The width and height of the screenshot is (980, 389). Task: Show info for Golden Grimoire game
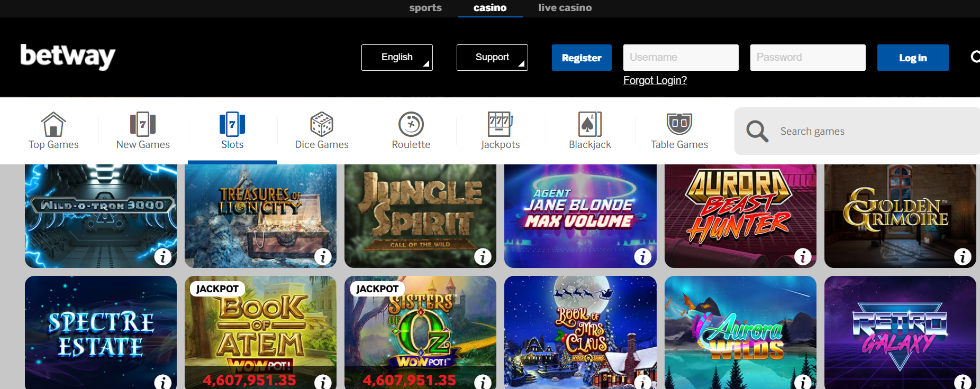click(963, 257)
